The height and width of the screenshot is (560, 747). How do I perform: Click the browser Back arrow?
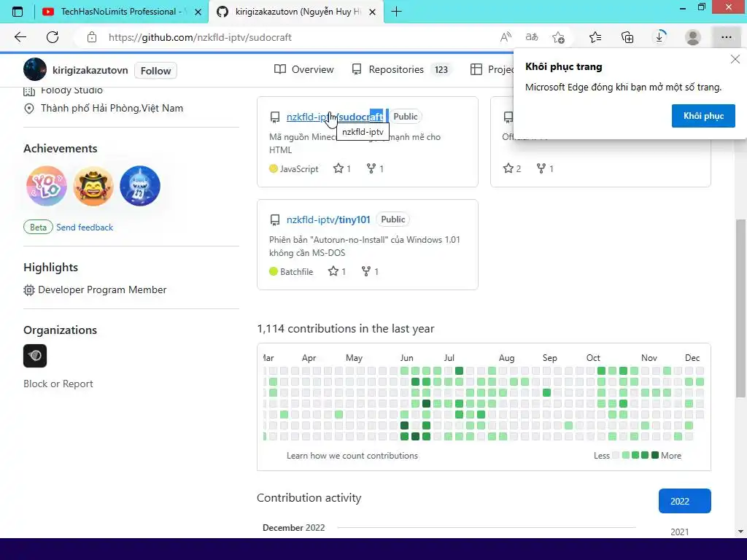click(20, 37)
